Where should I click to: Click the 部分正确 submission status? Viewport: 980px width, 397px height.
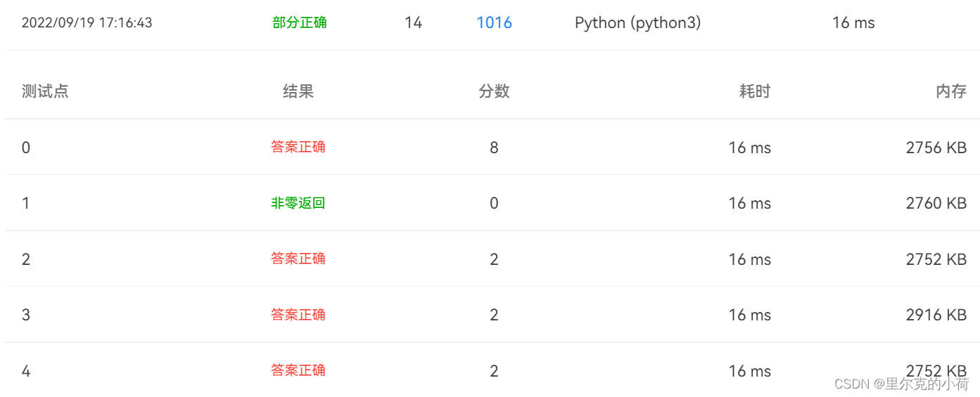pos(300,22)
